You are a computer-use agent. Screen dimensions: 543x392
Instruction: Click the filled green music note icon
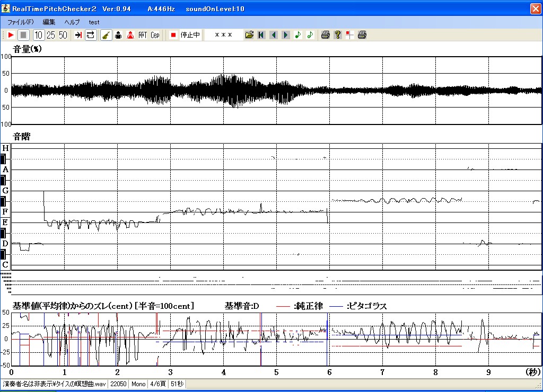pos(298,35)
